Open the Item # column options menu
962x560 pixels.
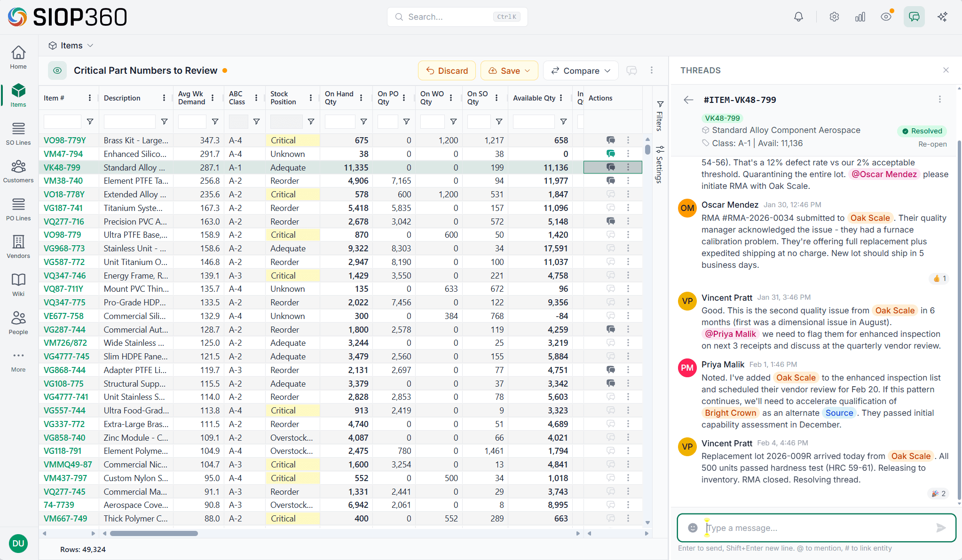point(90,98)
